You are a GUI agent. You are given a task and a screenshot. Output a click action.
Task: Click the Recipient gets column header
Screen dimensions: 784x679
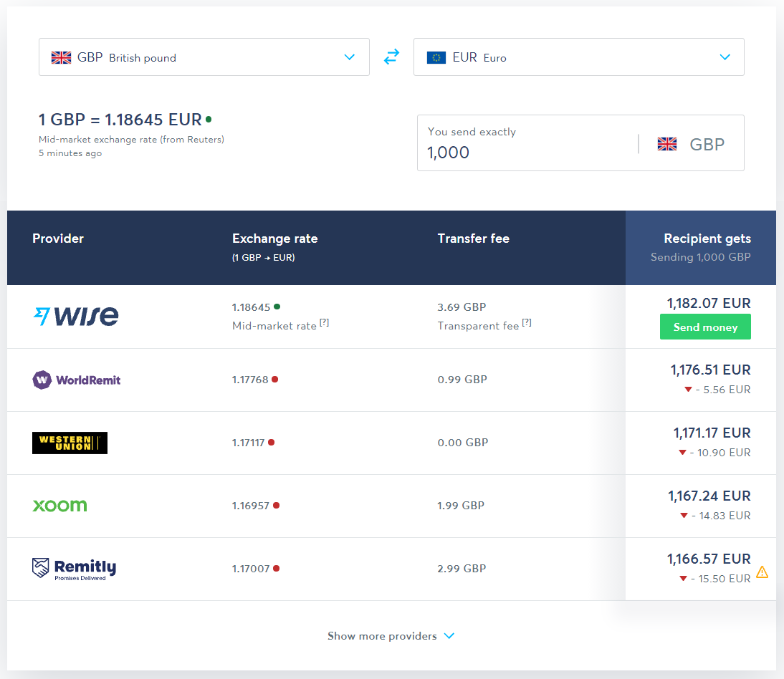[x=707, y=239]
